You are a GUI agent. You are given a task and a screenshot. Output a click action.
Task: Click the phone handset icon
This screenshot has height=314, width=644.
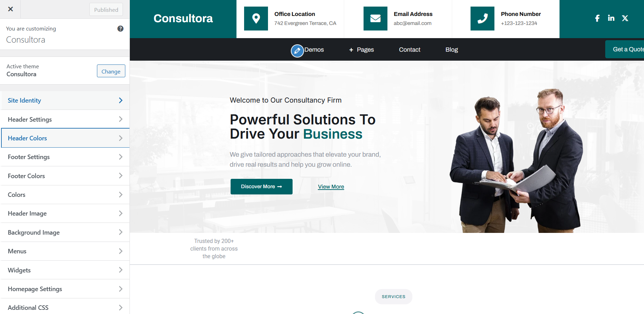(x=482, y=19)
